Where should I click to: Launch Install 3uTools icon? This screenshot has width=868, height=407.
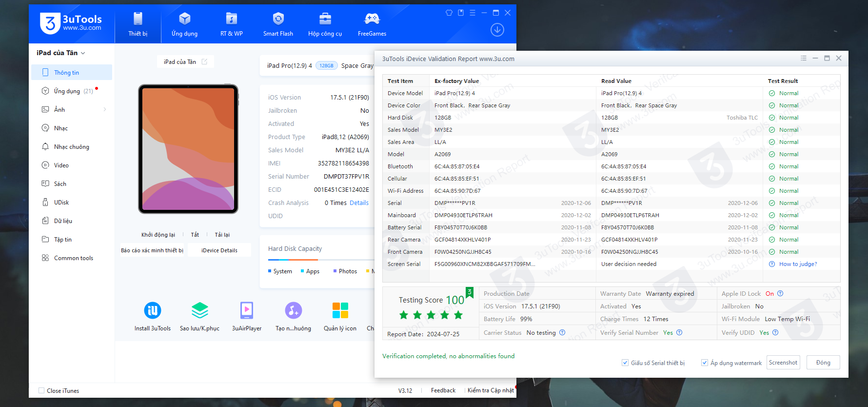(x=153, y=316)
